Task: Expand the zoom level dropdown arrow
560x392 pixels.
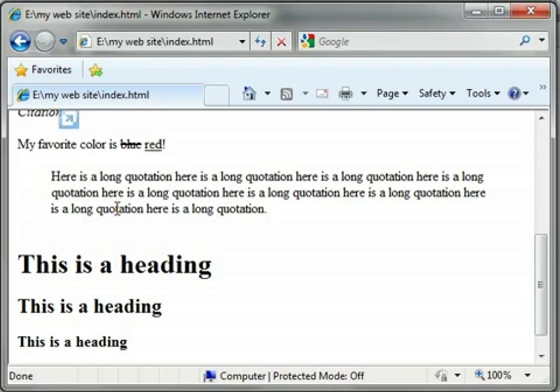Action: [x=527, y=375]
